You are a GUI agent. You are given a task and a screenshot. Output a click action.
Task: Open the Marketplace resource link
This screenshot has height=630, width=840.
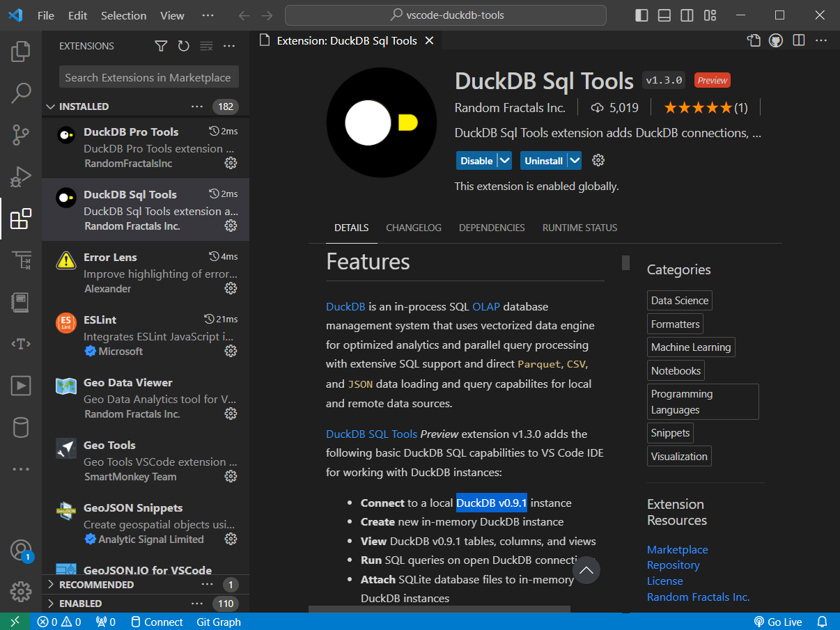[678, 550]
